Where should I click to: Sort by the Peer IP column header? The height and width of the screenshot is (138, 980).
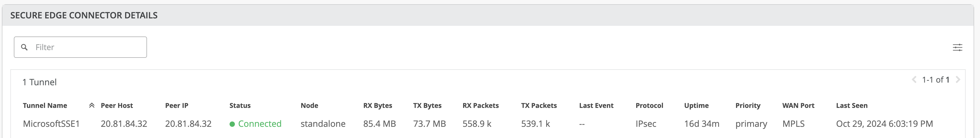pyautogui.click(x=177, y=106)
